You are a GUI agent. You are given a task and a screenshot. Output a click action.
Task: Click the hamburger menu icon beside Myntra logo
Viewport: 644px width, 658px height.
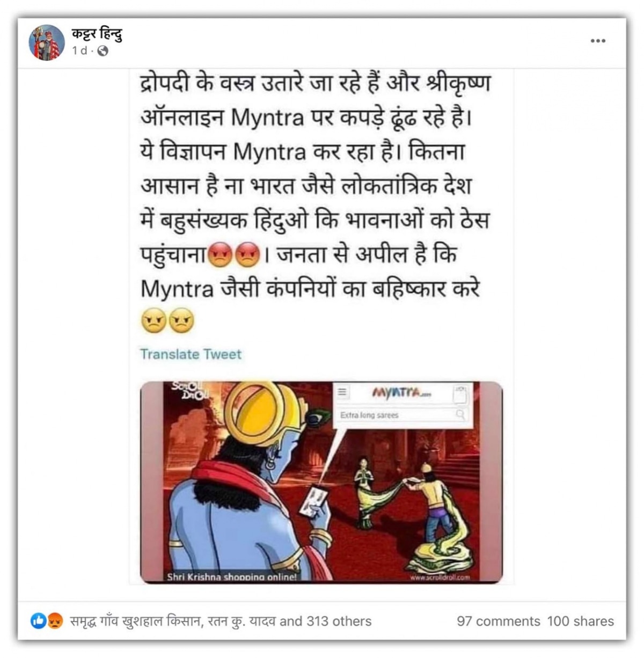342,392
